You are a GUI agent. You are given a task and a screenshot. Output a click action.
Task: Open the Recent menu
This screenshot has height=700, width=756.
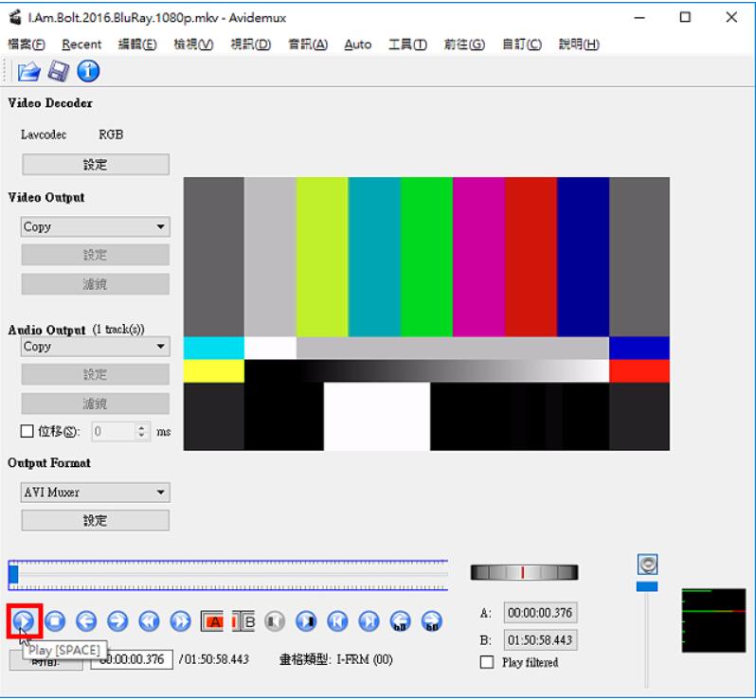point(81,45)
